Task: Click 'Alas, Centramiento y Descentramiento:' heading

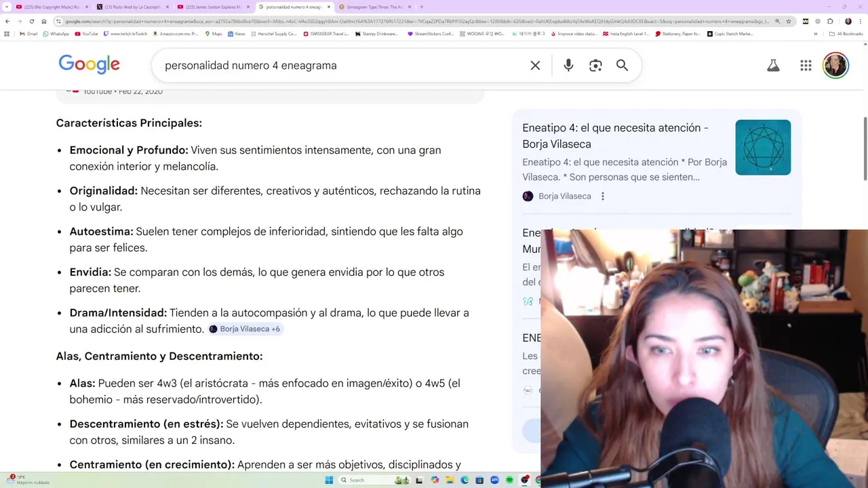Action: pyautogui.click(x=159, y=356)
